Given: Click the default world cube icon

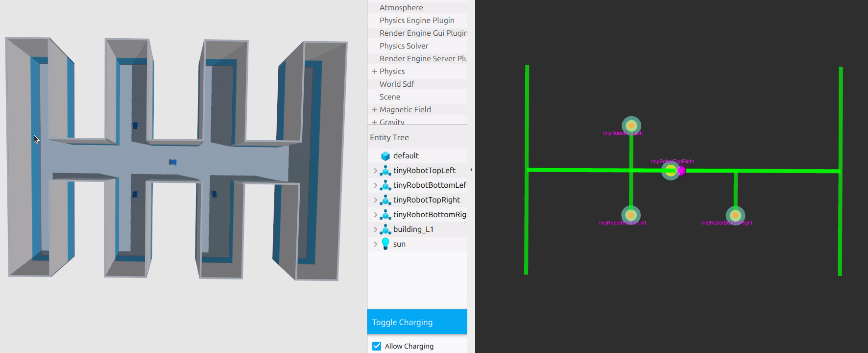Looking at the screenshot, I should click(386, 156).
